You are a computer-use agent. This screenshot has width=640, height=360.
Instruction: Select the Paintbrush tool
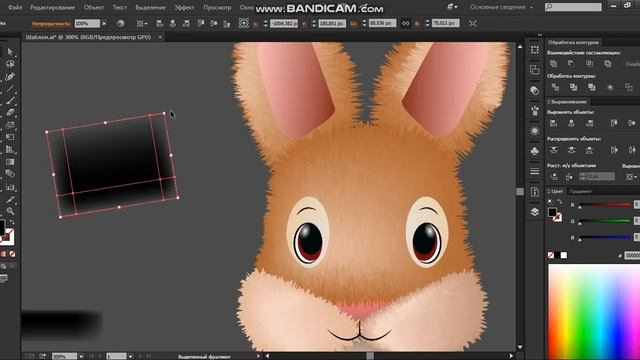click(10, 100)
